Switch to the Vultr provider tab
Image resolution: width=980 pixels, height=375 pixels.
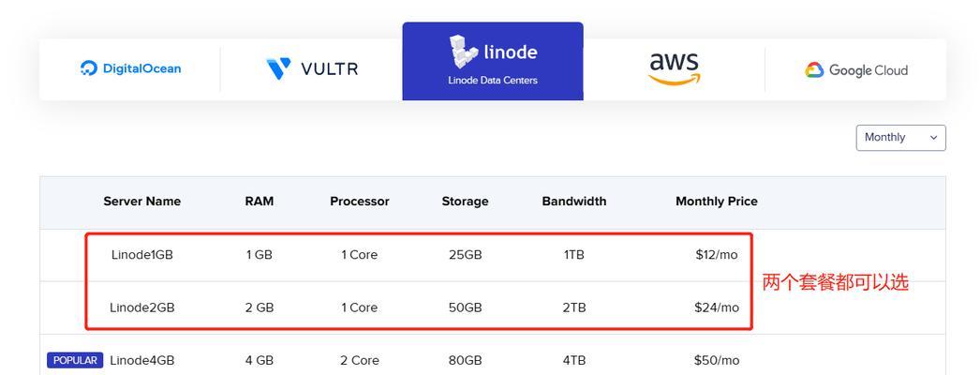[x=311, y=68]
